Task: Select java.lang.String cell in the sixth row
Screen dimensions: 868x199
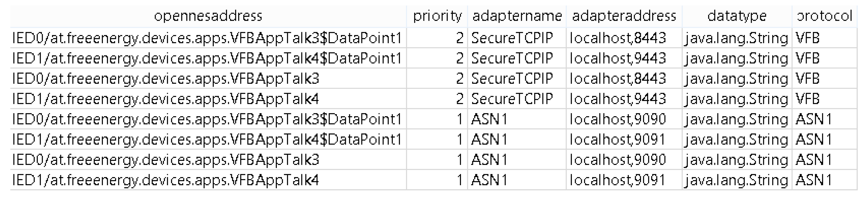Action: click(x=737, y=140)
